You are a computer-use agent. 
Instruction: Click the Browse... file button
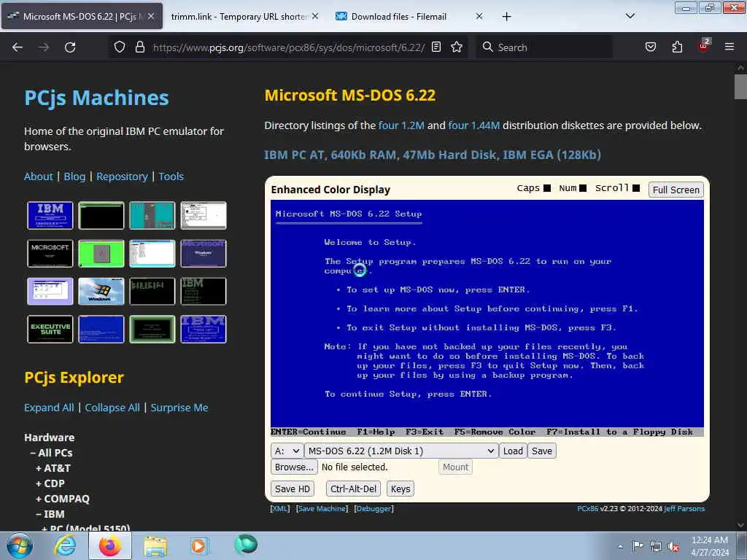tap(294, 467)
